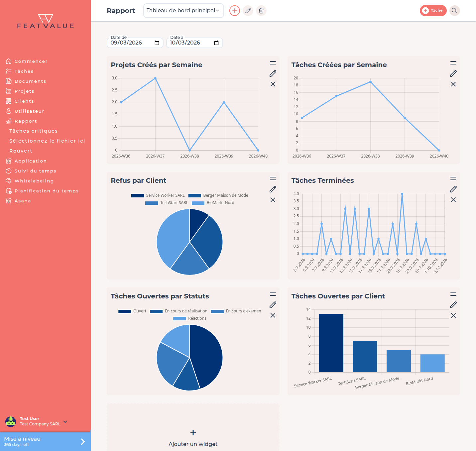Viewport: 476px width, 451px height.
Task: Click the Mise à niveau upgrade banner
Action: coord(45,442)
